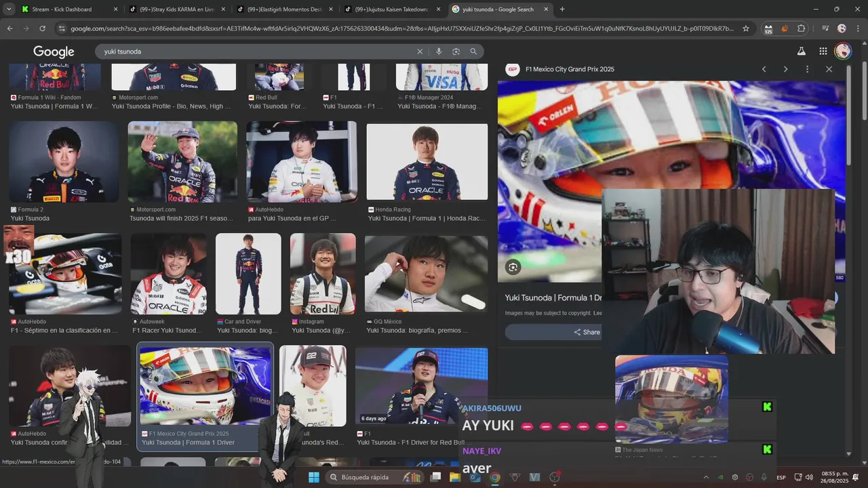Click 'Tsunoda will finish 2025 F1 season' caption
Viewport: 868px width, 488px height.
180,218
